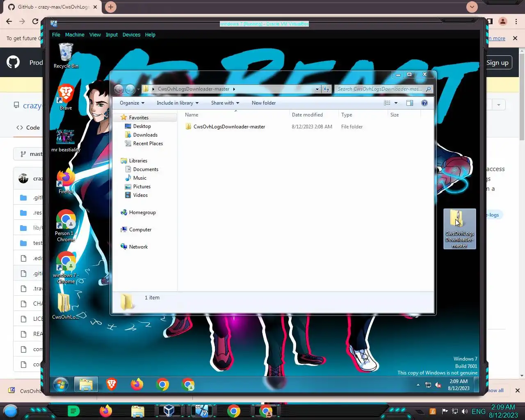
Task: Show hidden VM tray icons
Action: pos(418,385)
